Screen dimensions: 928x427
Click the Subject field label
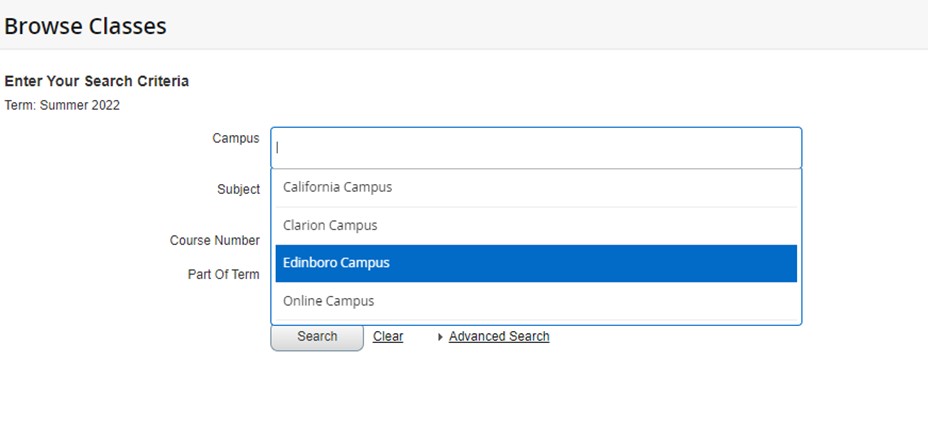point(239,189)
